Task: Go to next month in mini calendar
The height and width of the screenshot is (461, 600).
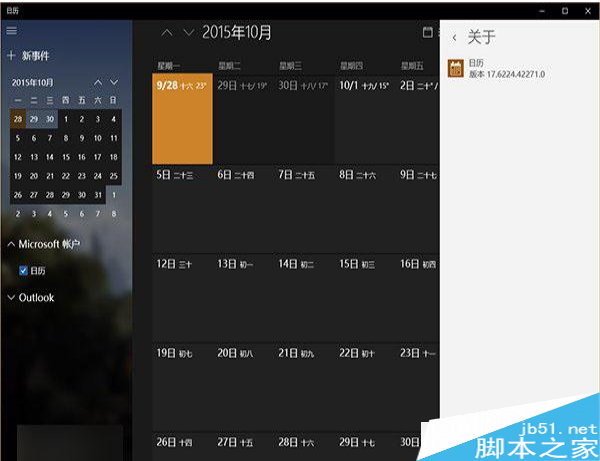Action: (114, 82)
